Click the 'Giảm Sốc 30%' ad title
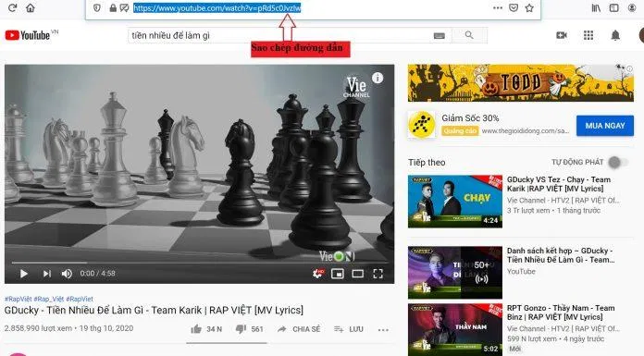This screenshot has width=644, height=356. (x=470, y=118)
